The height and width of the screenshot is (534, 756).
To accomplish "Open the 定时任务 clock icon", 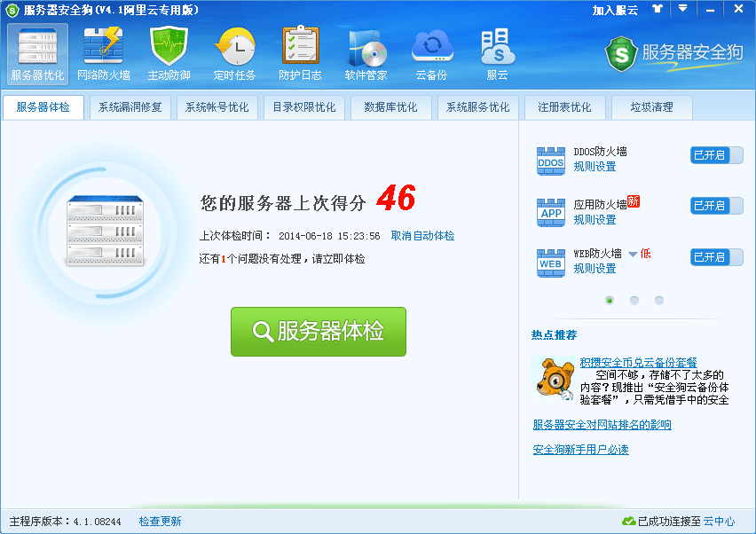I will (x=235, y=54).
